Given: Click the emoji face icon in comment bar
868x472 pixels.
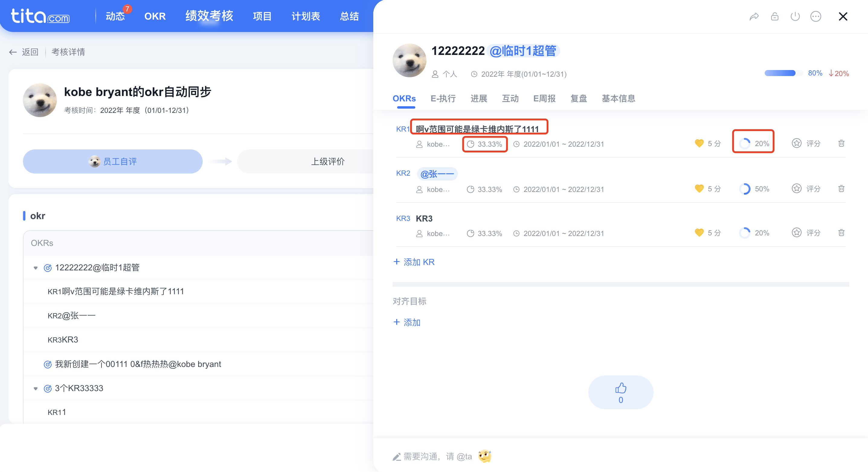Looking at the screenshot, I should [484, 456].
